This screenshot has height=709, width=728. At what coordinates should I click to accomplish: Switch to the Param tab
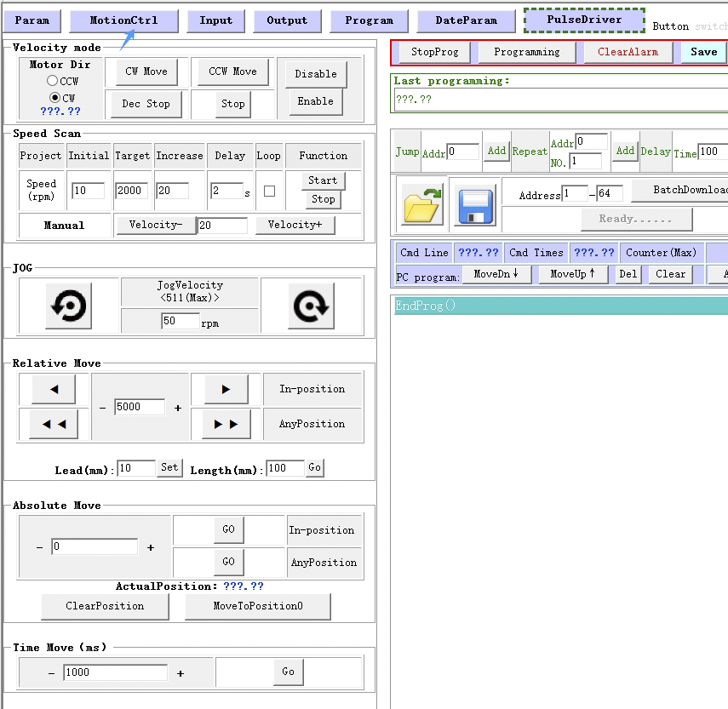[32, 20]
